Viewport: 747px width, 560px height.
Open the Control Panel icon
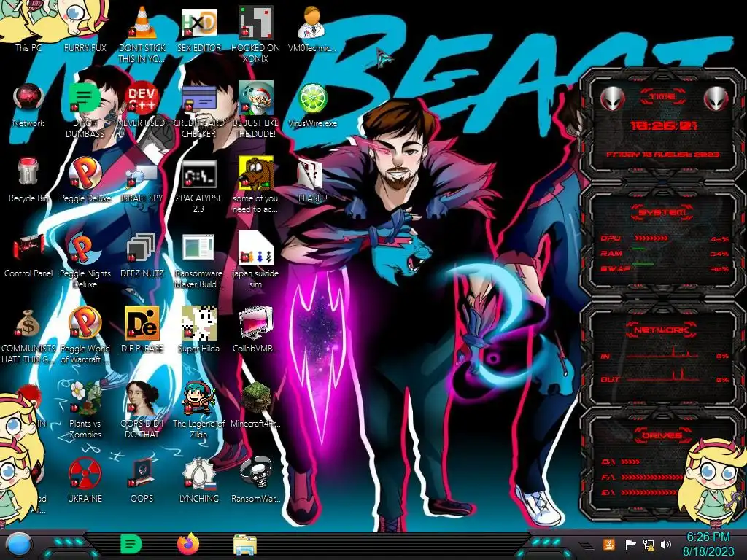28,248
